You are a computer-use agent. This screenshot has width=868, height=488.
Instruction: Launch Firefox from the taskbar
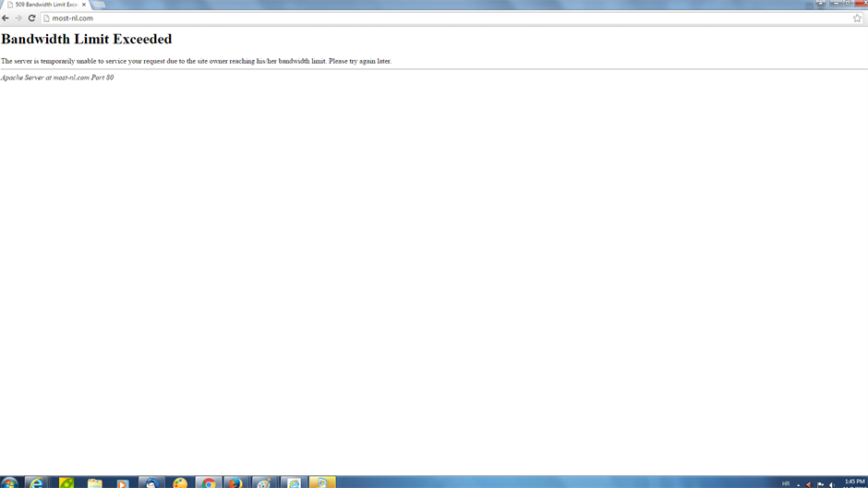pyautogui.click(x=236, y=482)
